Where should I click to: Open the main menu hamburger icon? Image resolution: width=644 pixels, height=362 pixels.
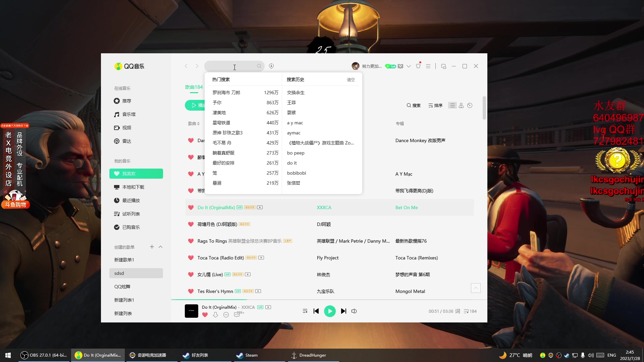(x=428, y=66)
